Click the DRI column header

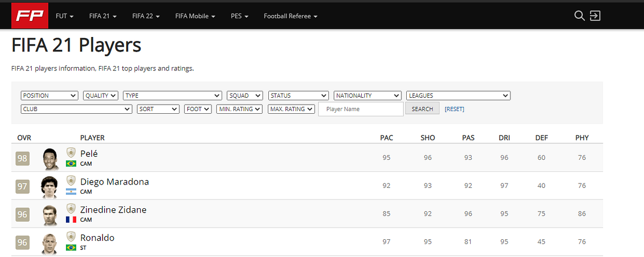pyautogui.click(x=504, y=138)
